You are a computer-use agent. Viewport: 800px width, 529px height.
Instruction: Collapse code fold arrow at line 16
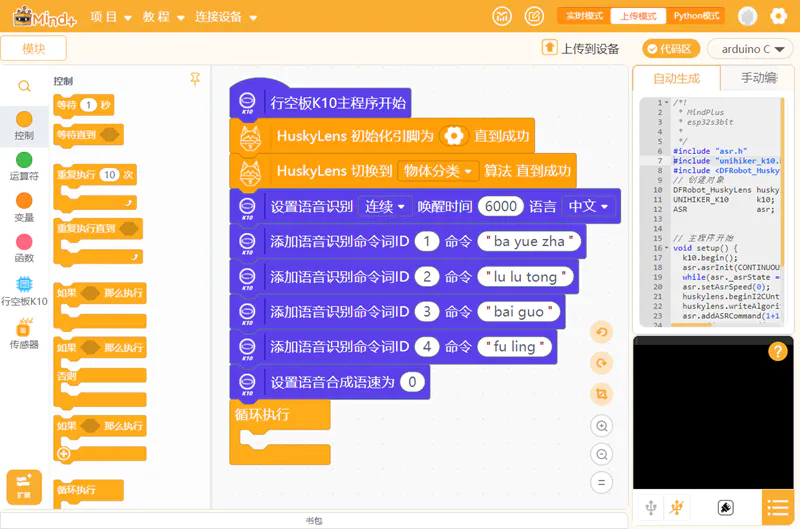[x=666, y=248]
